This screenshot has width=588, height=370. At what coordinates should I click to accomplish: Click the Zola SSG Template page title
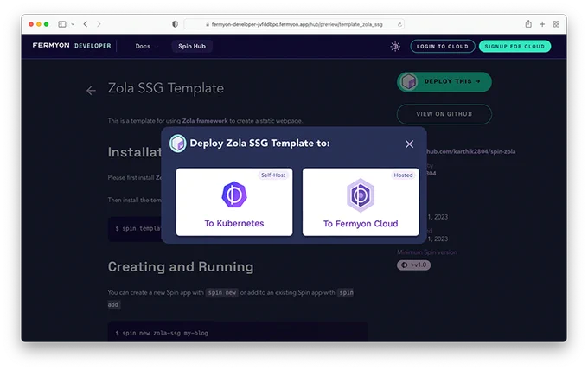coord(166,88)
